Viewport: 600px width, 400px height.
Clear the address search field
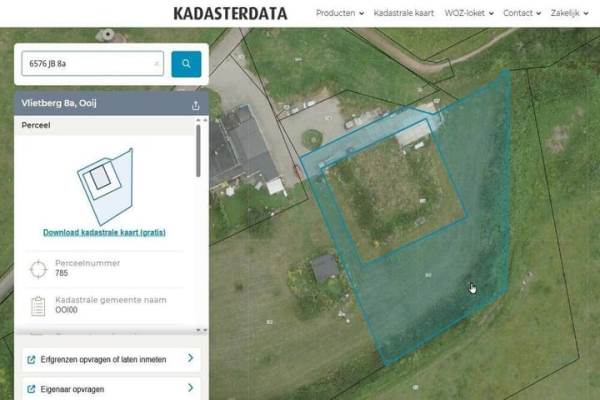[156, 64]
